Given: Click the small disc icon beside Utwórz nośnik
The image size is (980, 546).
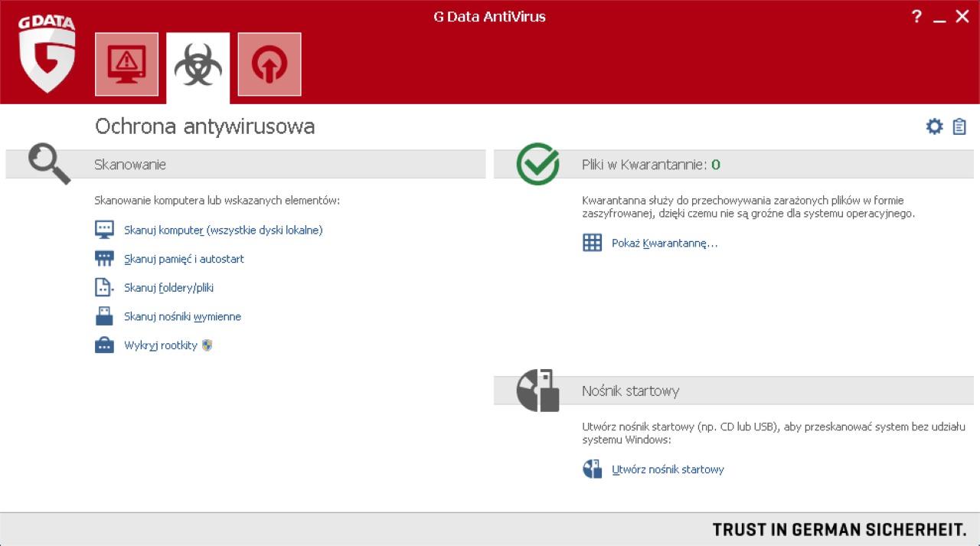Looking at the screenshot, I should click(x=593, y=469).
